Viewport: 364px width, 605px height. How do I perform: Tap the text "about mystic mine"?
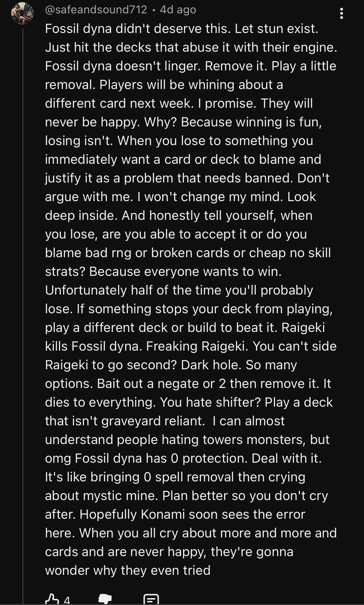click(101, 496)
